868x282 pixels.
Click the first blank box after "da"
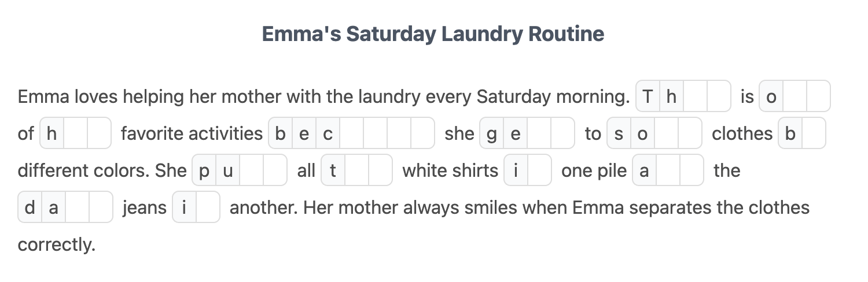tap(77, 207)
